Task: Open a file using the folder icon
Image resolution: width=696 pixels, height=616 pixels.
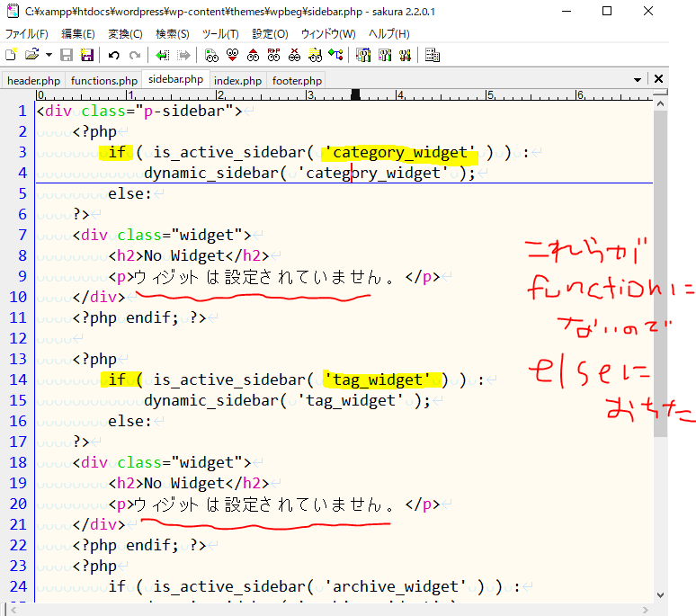Action: point(32,55)
